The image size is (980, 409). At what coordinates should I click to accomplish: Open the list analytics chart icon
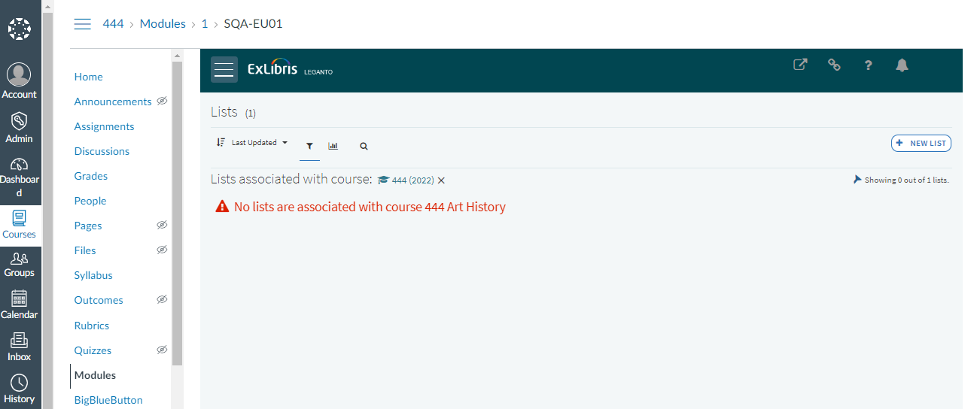click(x=333, y=146)
